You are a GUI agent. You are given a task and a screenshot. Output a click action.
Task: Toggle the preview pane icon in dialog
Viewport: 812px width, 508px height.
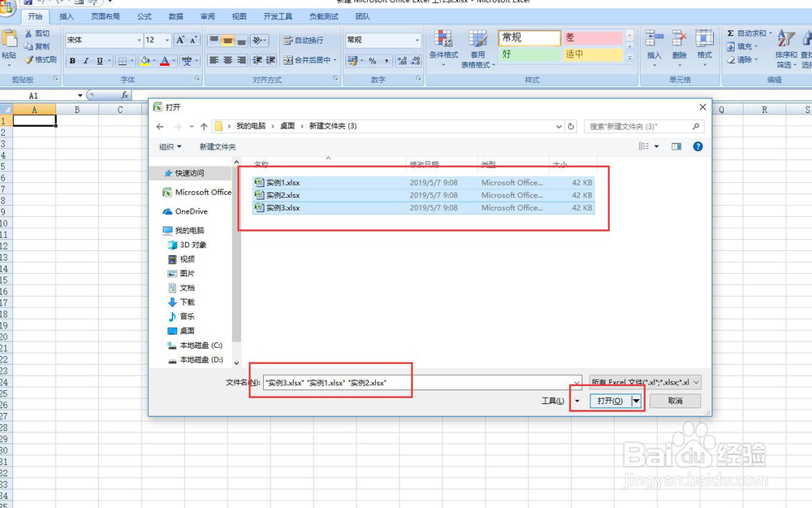[676, 146]
